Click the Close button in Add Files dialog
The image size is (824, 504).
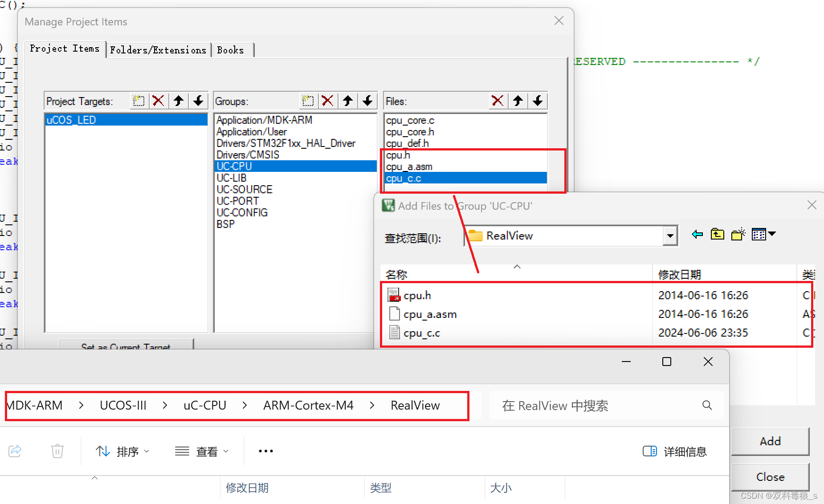770,477
